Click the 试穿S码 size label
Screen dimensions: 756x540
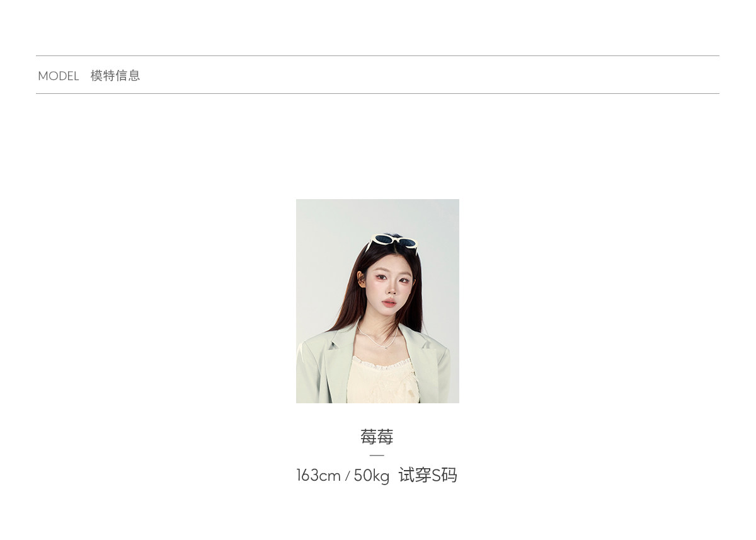point(428,475)
